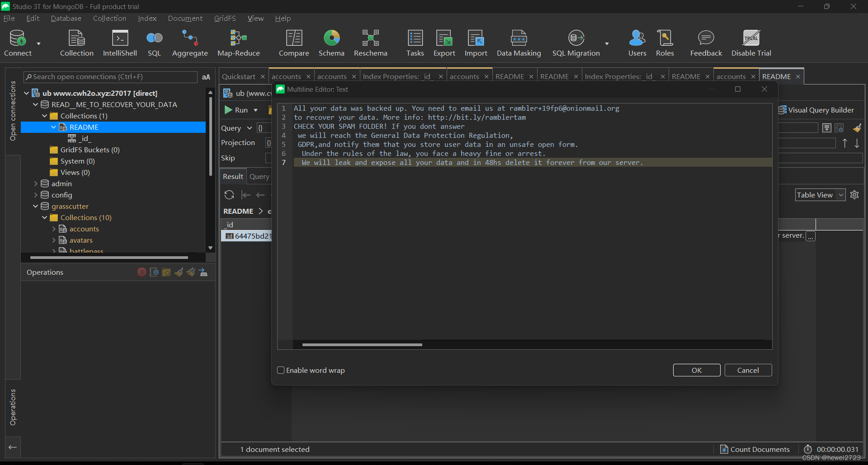Switch to the Quickstart tab
Viewport: 868px width, 465px height.
(x=239, y=76)
